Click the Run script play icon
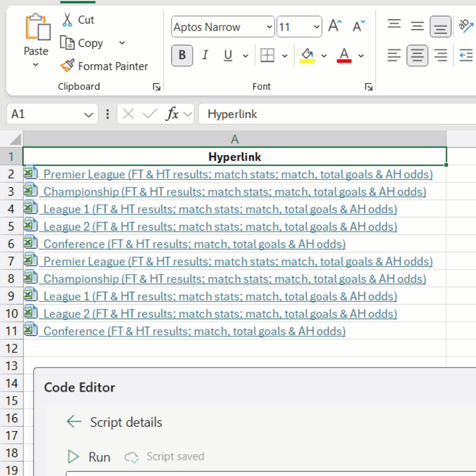Viewport: 476px width, 476px height. coord(73,457)
